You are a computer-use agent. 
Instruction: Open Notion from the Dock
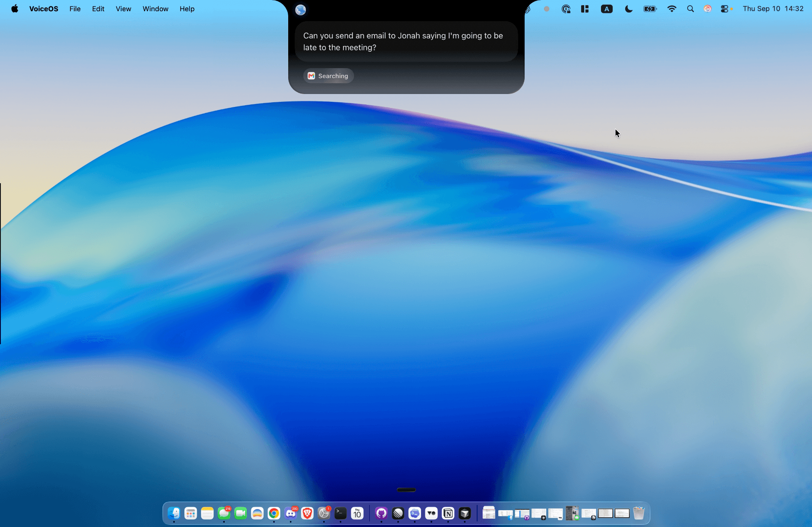[448, 513]
